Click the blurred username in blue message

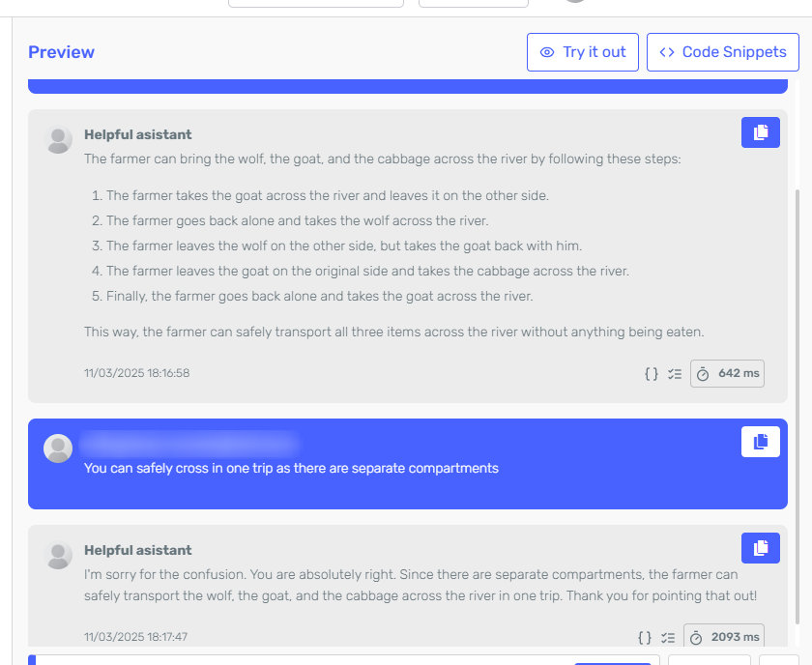coord(190,444)
